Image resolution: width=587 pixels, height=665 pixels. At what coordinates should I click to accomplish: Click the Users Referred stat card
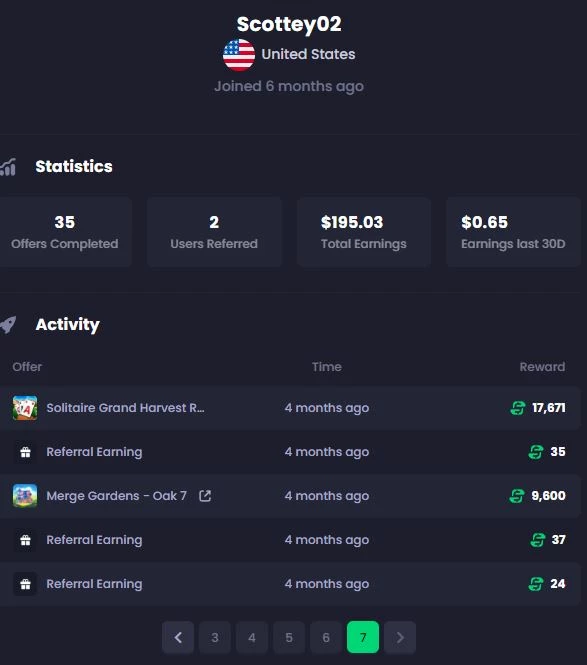click(x=214, y=232)
